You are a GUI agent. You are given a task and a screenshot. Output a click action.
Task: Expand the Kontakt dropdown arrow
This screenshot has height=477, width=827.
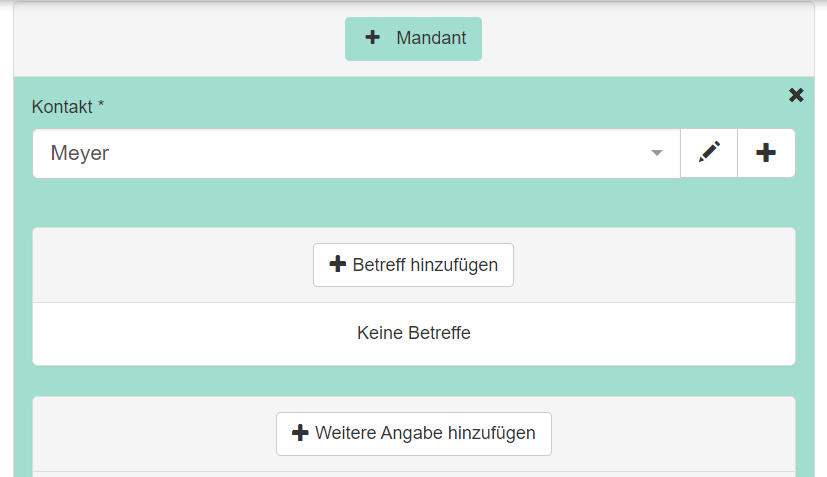(657, 153)
